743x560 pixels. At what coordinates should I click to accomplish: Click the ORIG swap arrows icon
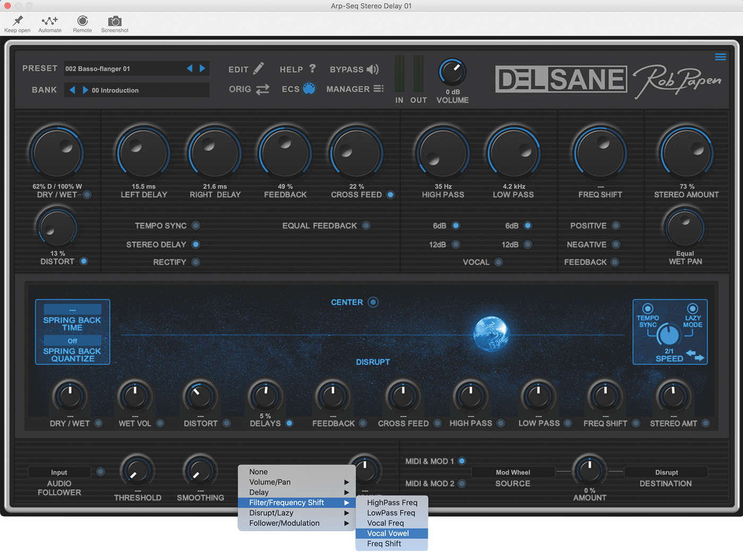(x=263, y=89)
